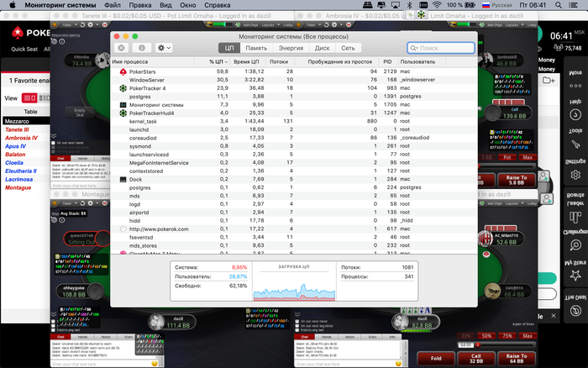Open process info with the 'i' toolbar button
Image resolution: width=588 pixels, height=368 pixels.
[142, 48]
